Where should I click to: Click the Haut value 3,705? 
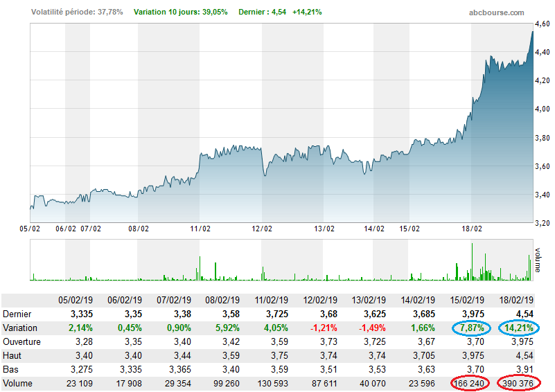click(424, 355)
